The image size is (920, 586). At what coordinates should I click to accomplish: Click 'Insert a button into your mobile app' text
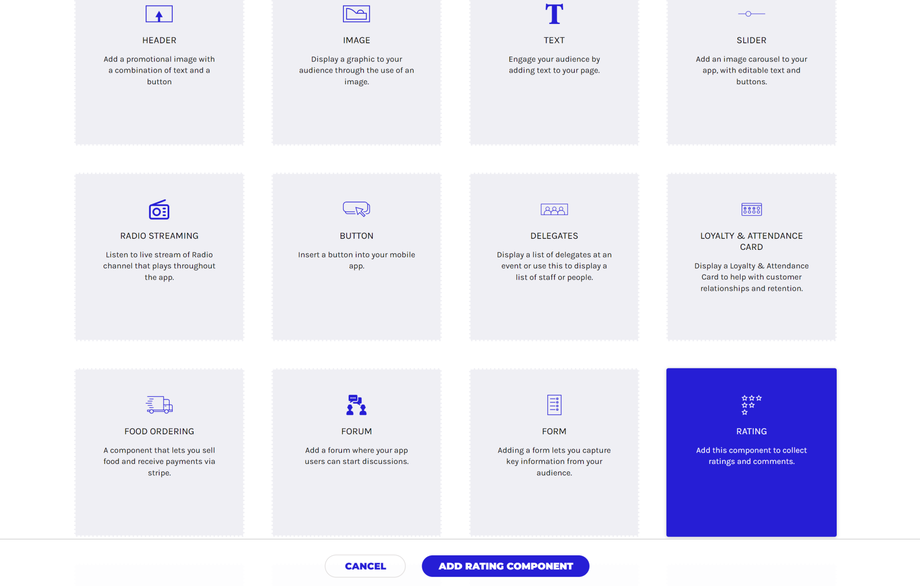(356, 260)
